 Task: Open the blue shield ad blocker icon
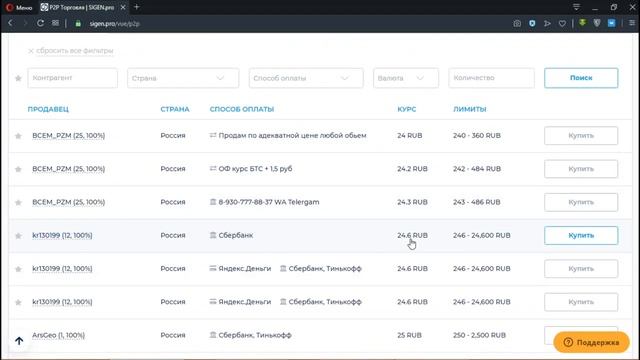532,24
